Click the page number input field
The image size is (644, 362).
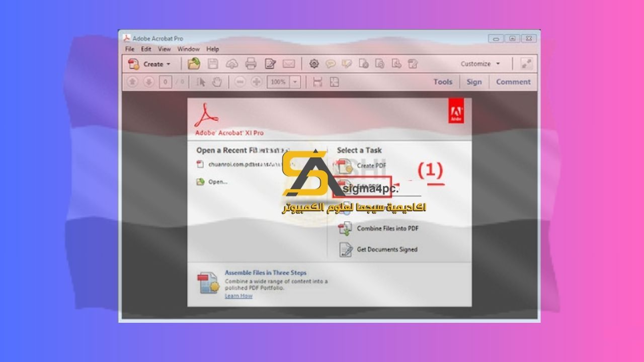pyautogui.click(x=166, y=82)
